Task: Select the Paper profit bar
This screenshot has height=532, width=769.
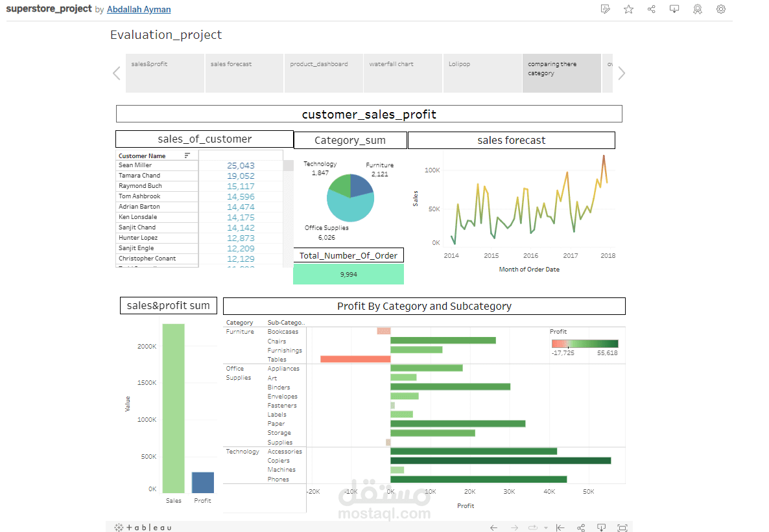Action: click(458, 424)
